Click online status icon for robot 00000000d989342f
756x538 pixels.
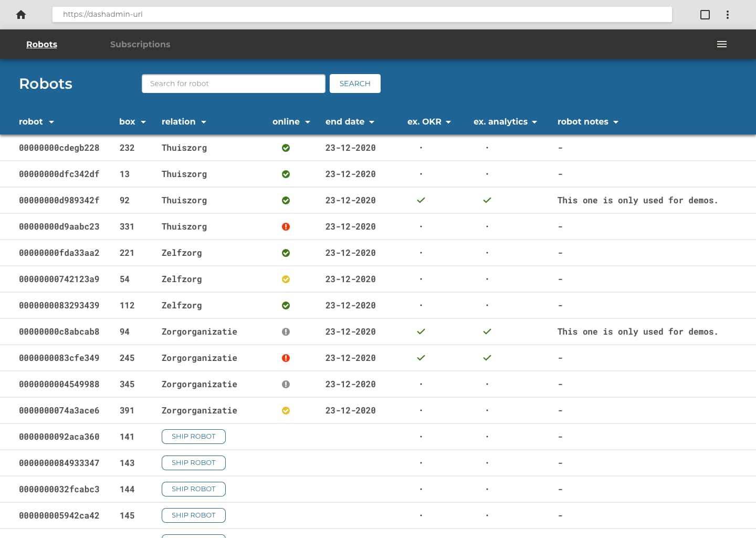(x=286, y=200)
